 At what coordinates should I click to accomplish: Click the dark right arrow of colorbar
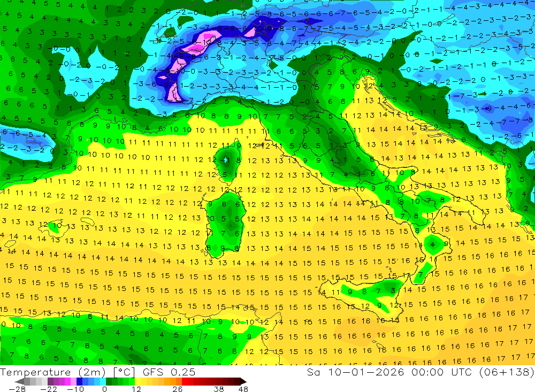(x=243, y=381)
